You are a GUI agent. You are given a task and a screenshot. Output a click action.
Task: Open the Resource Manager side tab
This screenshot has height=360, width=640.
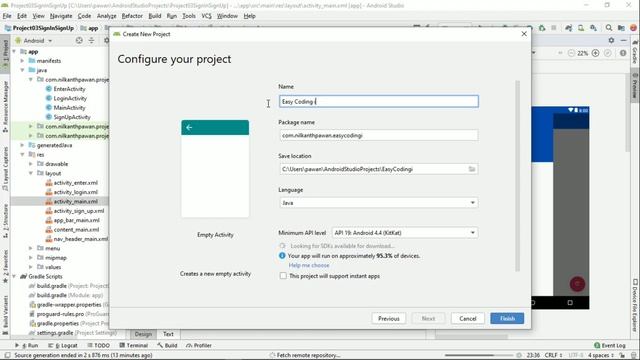5,106
